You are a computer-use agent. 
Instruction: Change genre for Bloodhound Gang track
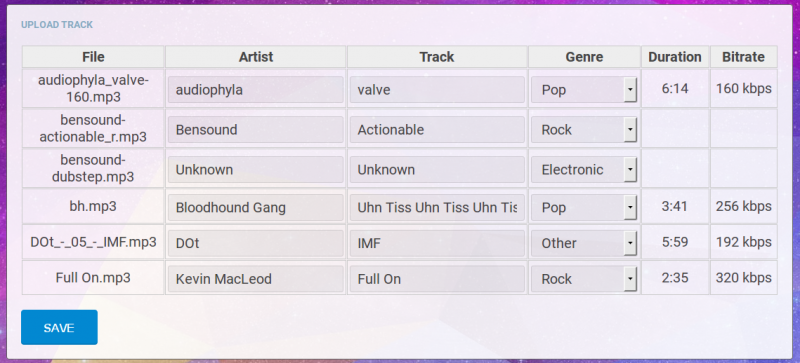click(x=584, y=207)
